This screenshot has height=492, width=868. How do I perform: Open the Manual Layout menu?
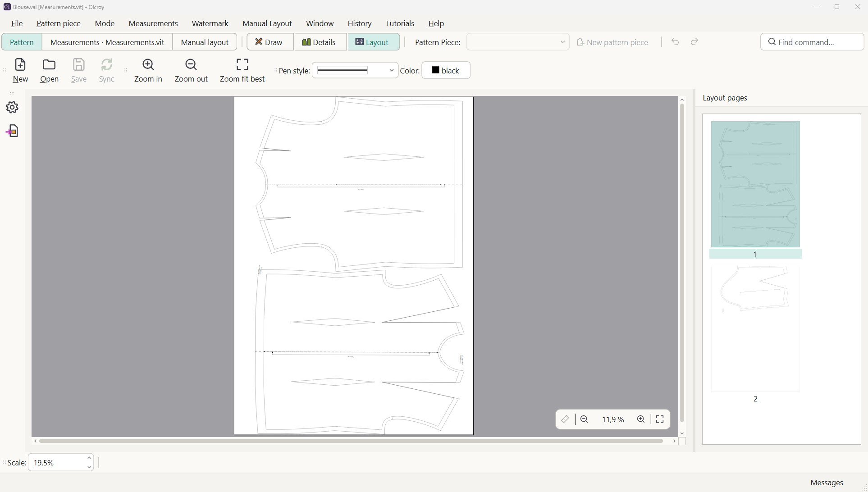pos(267,23)
